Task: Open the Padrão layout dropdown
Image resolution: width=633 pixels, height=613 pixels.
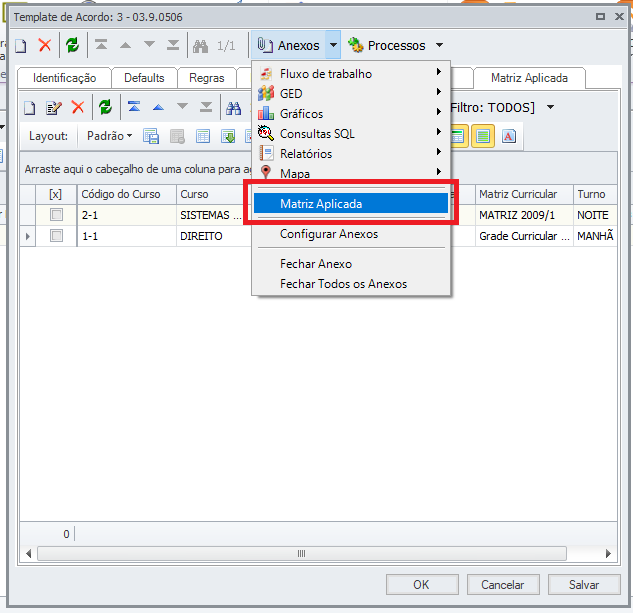Action: click(109, 136)
